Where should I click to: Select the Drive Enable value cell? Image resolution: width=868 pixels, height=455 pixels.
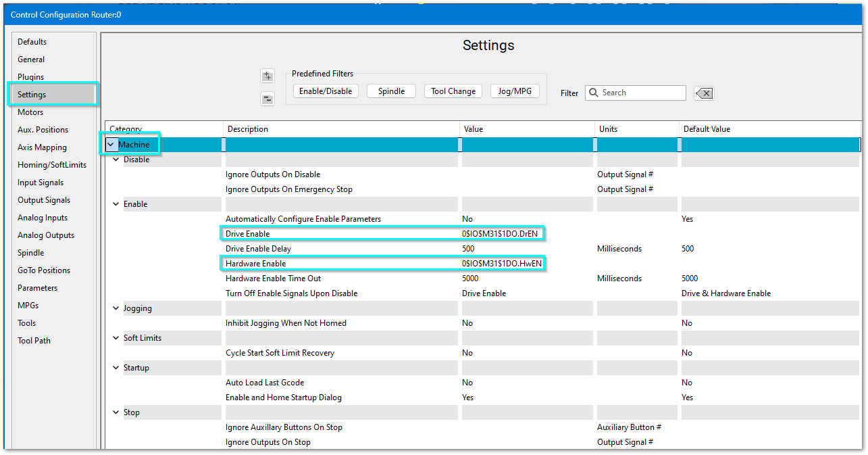click(501, 234)
